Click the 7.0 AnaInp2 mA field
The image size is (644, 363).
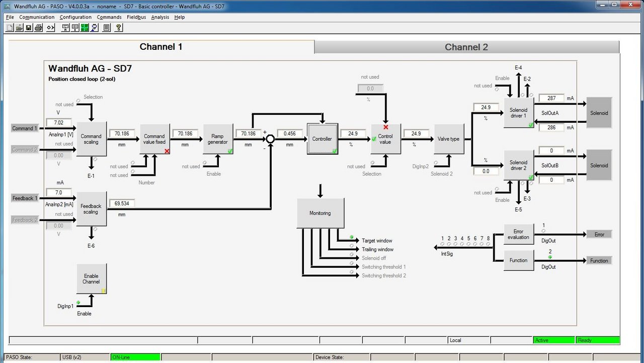[x=59, y=192]
